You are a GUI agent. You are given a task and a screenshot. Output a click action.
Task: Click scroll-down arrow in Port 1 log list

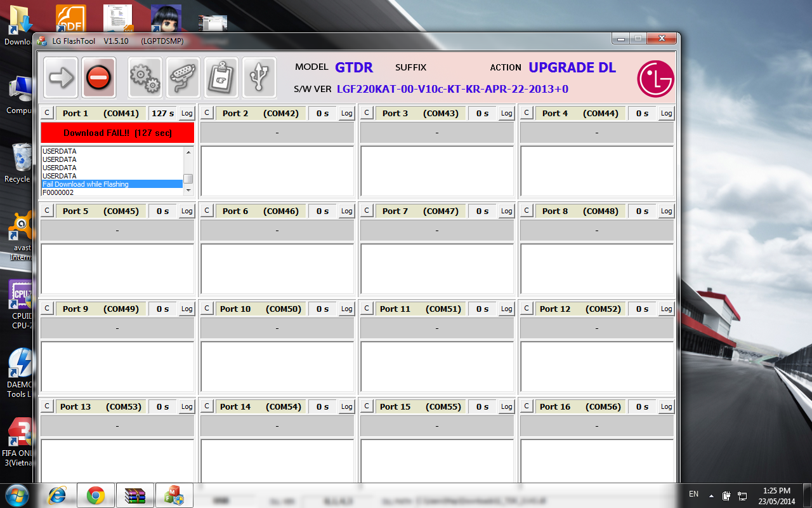[x=188, y=190]
